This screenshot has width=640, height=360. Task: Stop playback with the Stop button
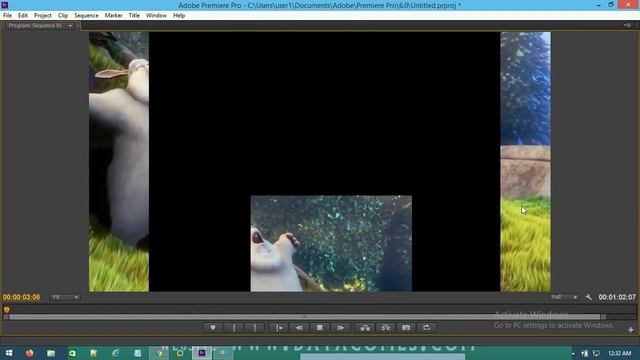[320, 328]
